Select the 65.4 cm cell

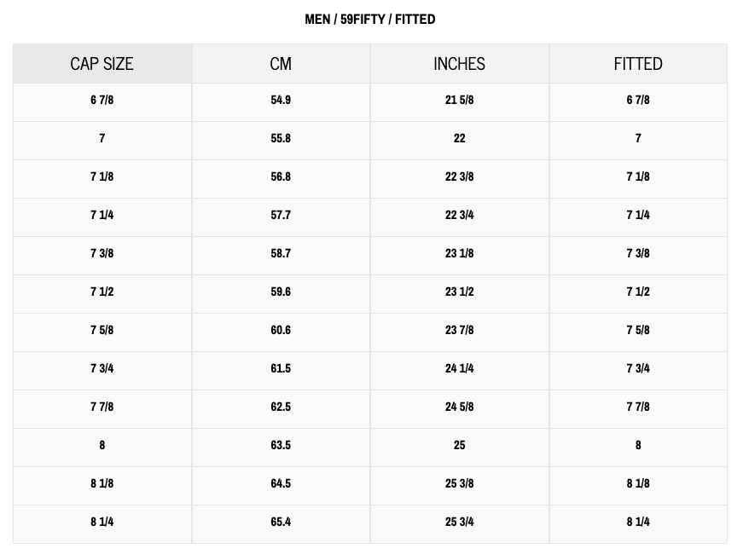pyautogui.click(x=281, y=522)
